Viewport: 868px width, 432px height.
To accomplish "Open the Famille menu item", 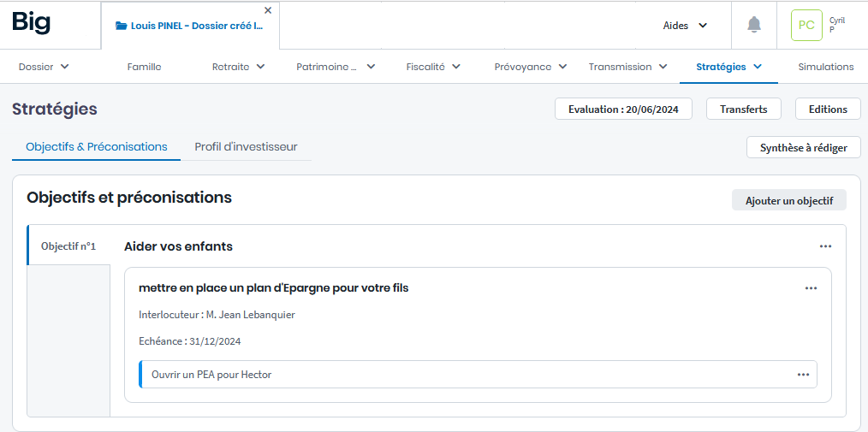I will pos(144,67).
